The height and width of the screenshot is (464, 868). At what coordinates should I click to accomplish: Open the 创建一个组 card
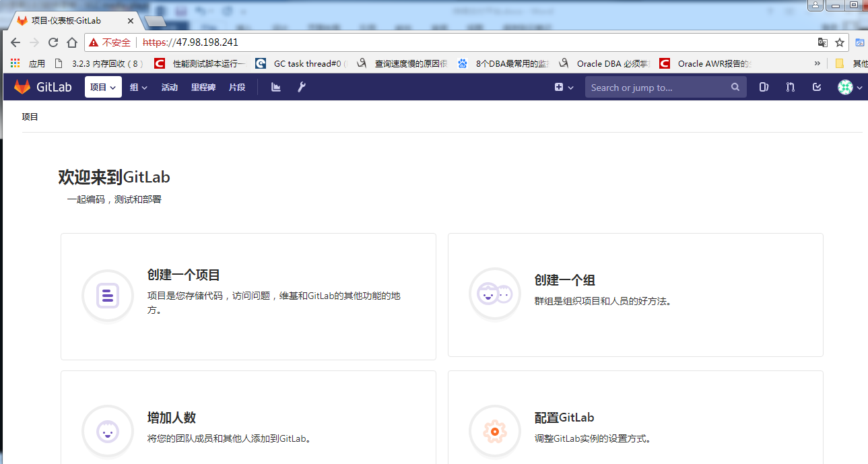pyautogui.click(x=635, y=295)
